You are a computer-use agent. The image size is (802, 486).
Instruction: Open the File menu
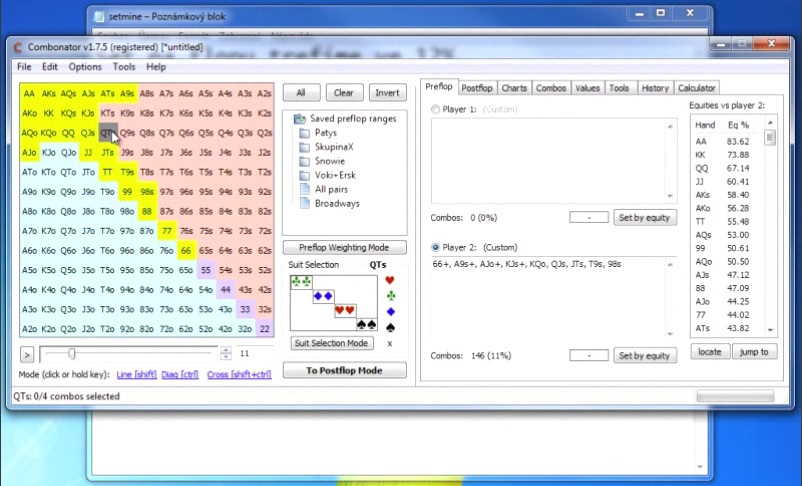click(x=24, y=67)
